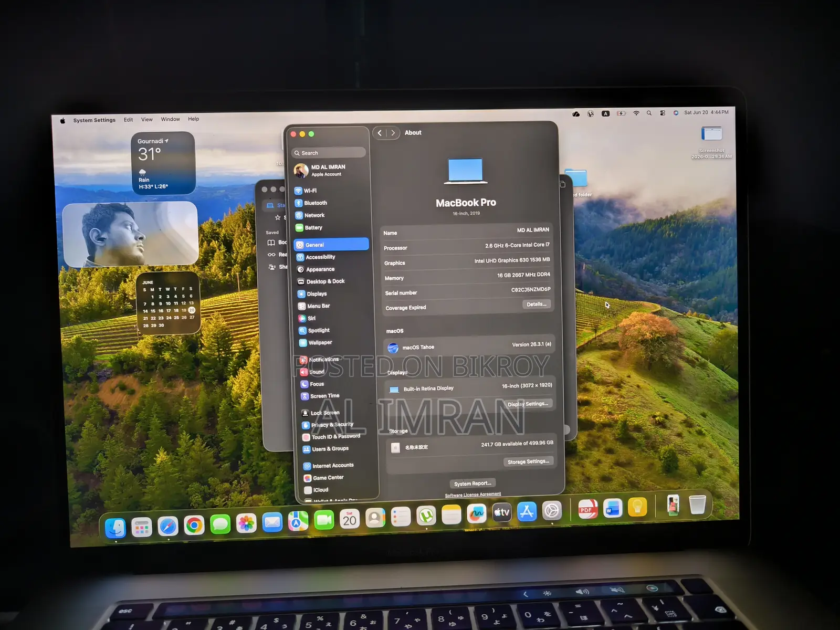Launch Google Chrome from the Dock
The width and height of the screenshot is (840, 630).
pyautogui.click(x=194, y=525)
